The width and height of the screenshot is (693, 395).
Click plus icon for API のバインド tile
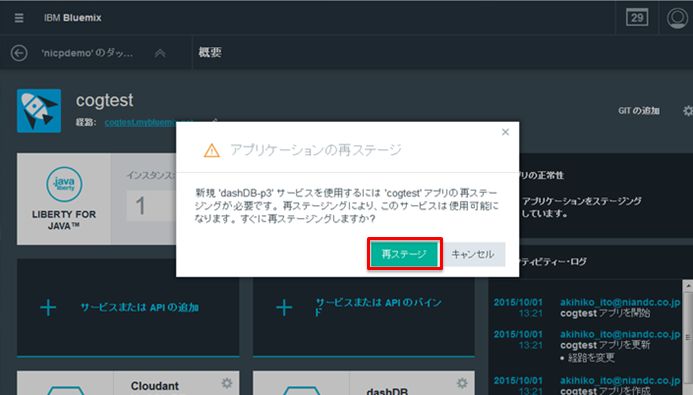284,308
